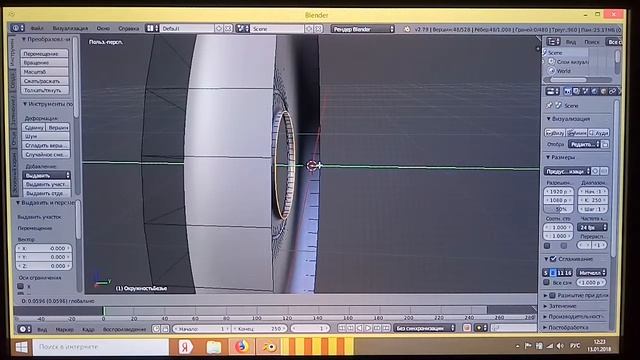This screenshot has width=640, height=360.
Task: Click the Вращение button
Action: [45, 62]
